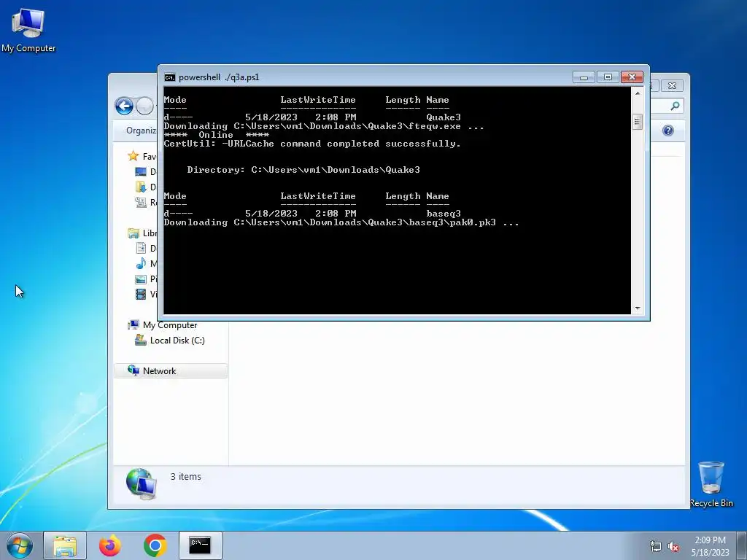Click the '**** Online ****' console line
This screenshot has width=747, height=560.
point(216,135)
